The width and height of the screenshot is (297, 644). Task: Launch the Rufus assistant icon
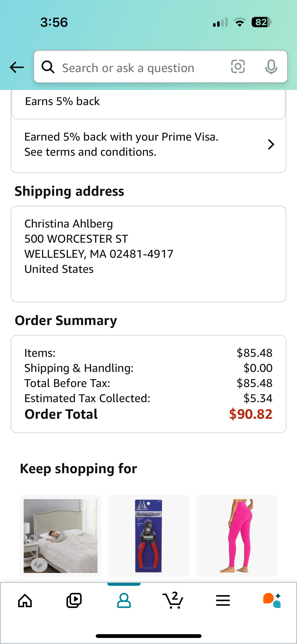tap(272, 600)
